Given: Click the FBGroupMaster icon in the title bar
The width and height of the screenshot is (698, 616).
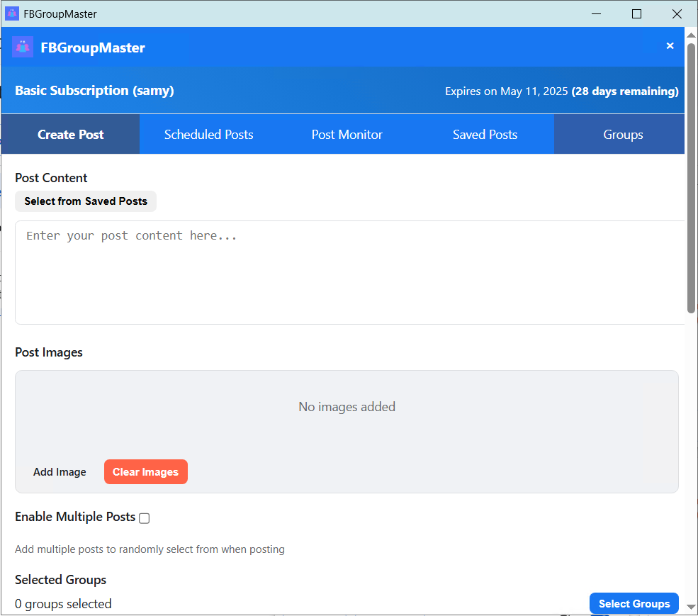Looking at the screenshot, I should point(11,13).
